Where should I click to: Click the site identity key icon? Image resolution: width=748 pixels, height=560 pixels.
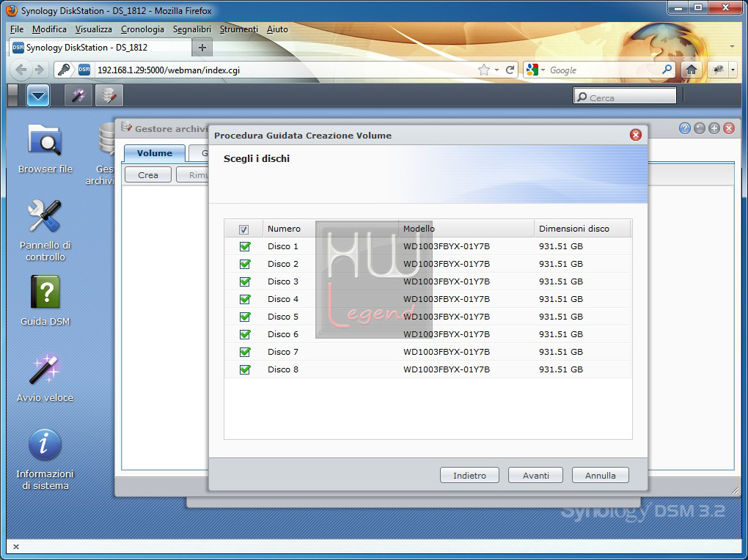[64, 70]
